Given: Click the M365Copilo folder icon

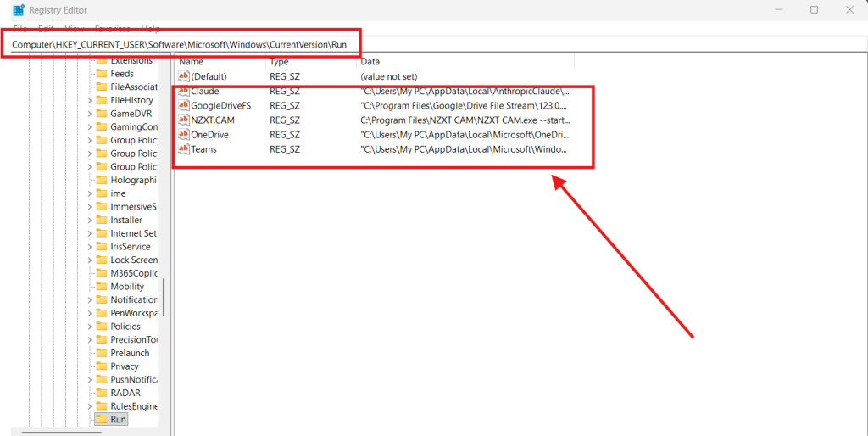Looking at the screenshot, I should pos(102,273).
